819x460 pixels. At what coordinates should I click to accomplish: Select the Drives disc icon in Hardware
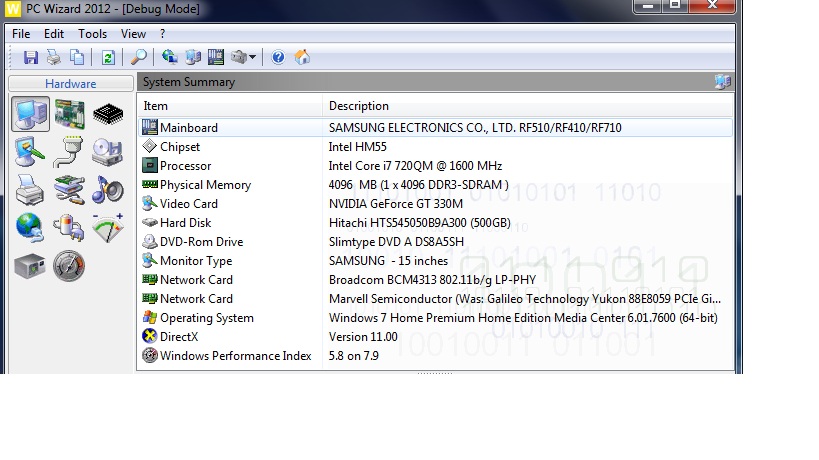point(108,152)
